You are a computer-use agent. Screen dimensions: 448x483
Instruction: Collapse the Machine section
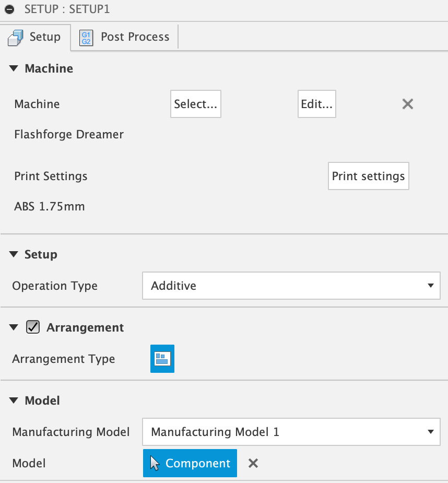click(14, 68)
